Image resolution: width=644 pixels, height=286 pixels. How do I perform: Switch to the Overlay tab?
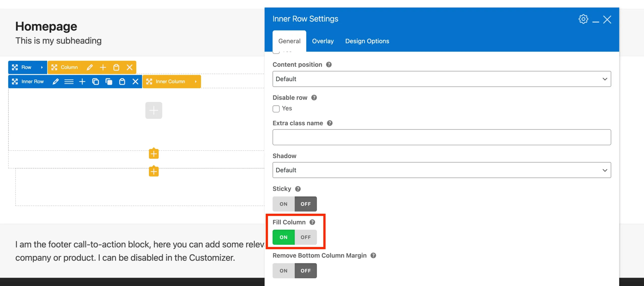[x=323, y=41]
